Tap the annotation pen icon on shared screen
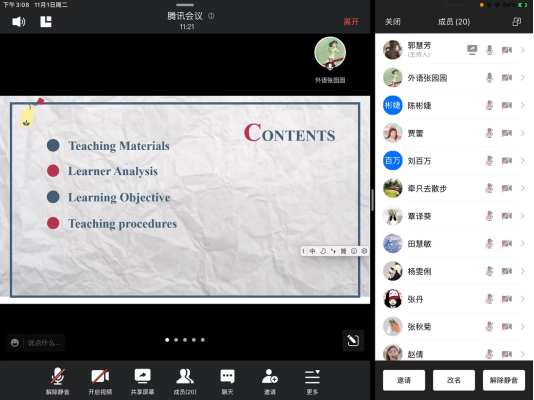 pos(353,340)
